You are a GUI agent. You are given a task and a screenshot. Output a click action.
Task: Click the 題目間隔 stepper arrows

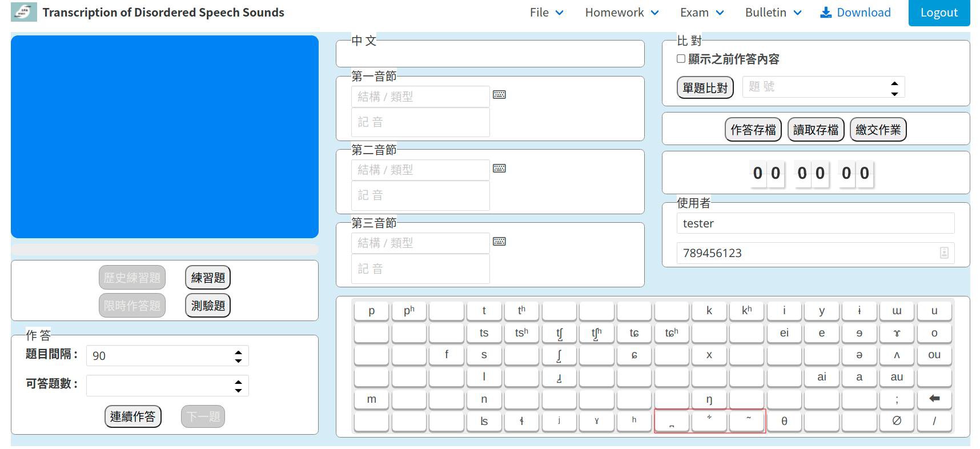[x=238, y=356]
